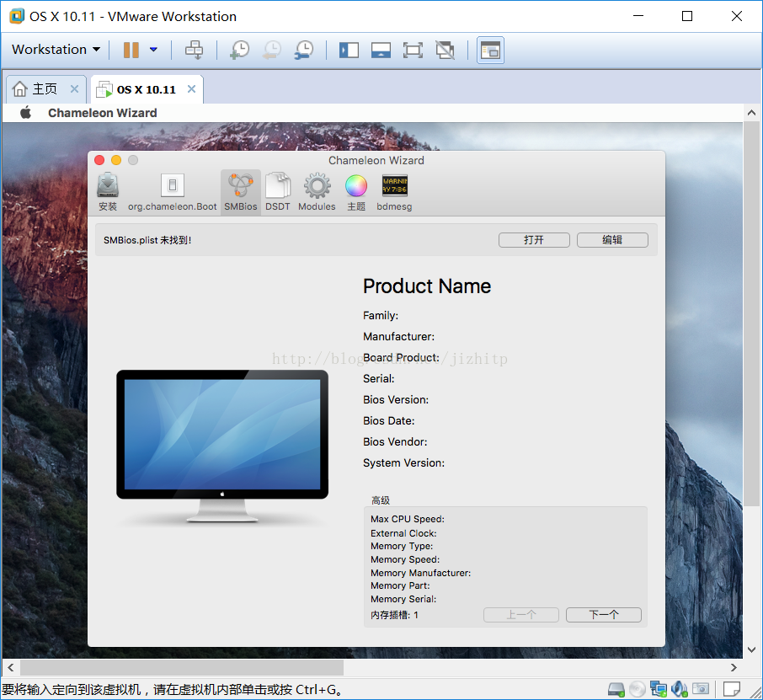Click the camera device status icon

tap(701, 689)
